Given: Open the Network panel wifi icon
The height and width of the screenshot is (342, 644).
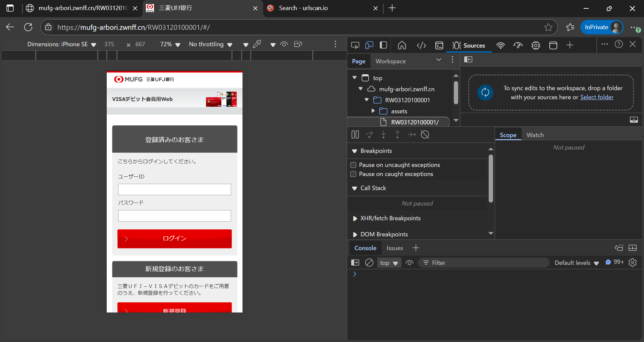Looking at the screenshot, I should 500,45.
